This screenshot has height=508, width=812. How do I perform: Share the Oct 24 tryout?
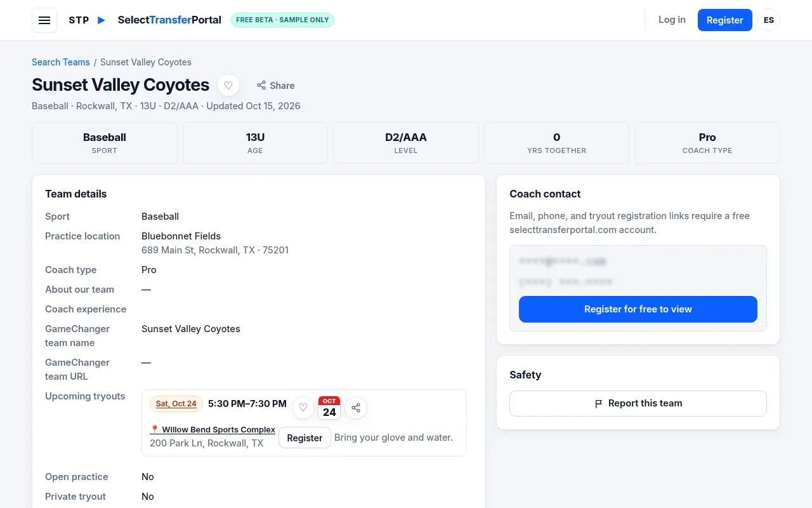[356, 408]
